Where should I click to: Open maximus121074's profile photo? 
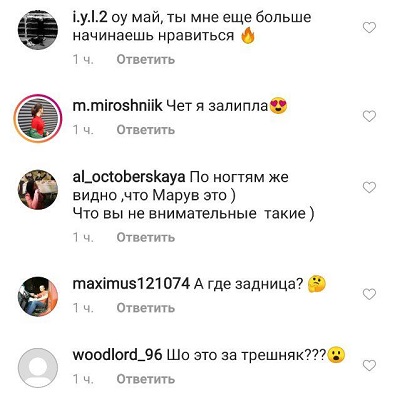pyautogui.click(x=38, y=296)
